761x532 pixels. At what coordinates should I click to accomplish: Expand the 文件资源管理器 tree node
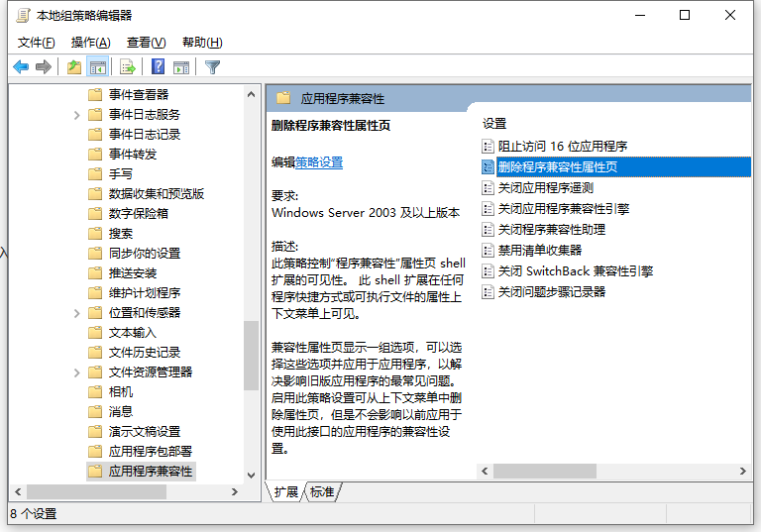click(76, 372)
